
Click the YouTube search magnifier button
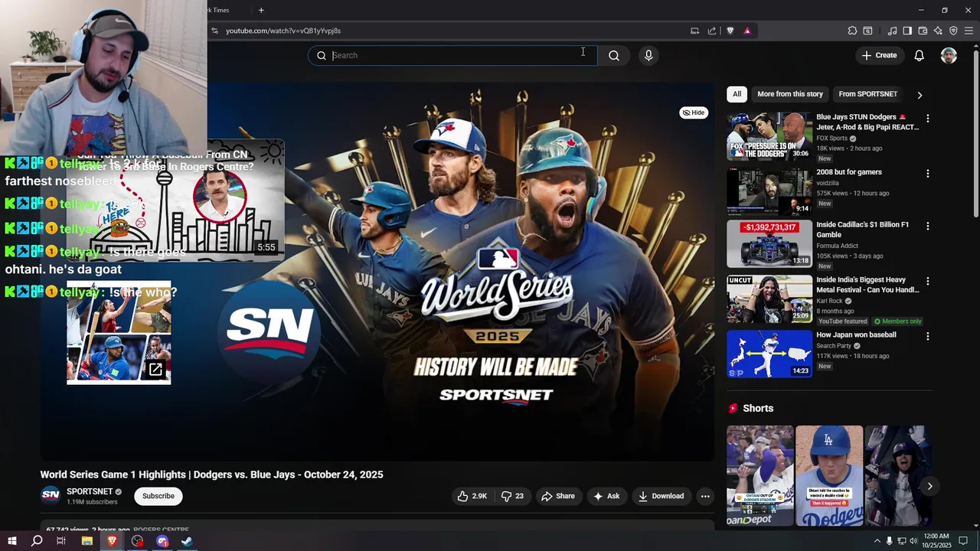[614, 55]
